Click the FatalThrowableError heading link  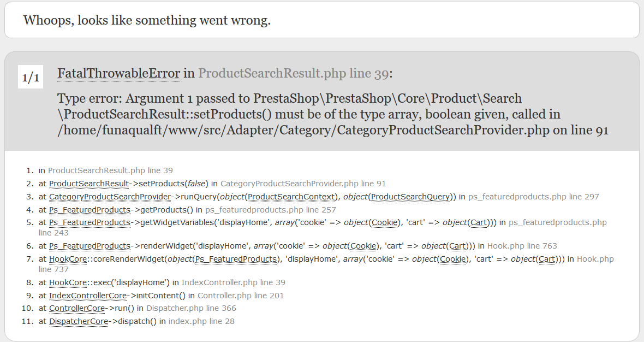tap(118, 73)
